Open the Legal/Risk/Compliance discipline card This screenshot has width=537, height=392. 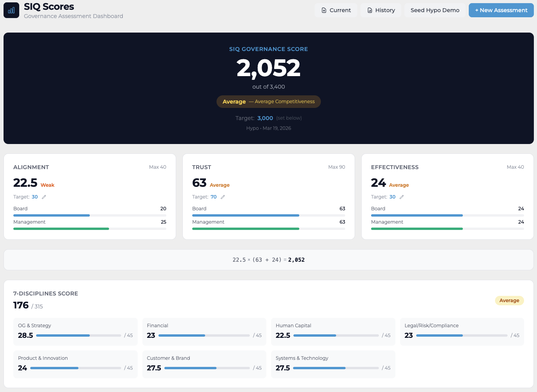click(x=462, y=332)
